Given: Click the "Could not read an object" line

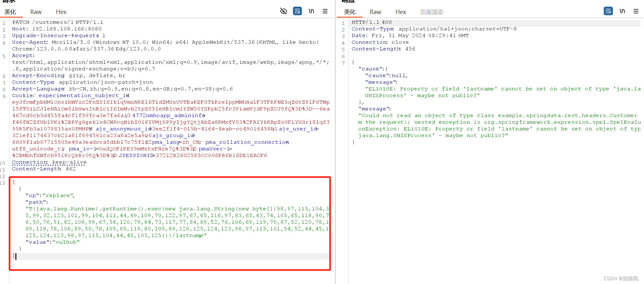Looking at the screenshot, I should [498, 116].
